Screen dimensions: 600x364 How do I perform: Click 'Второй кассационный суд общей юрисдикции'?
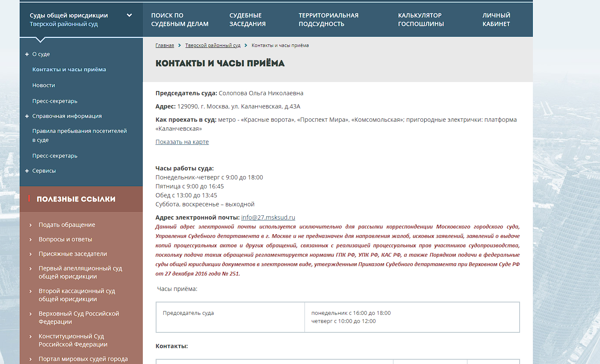tap(77, 295)
